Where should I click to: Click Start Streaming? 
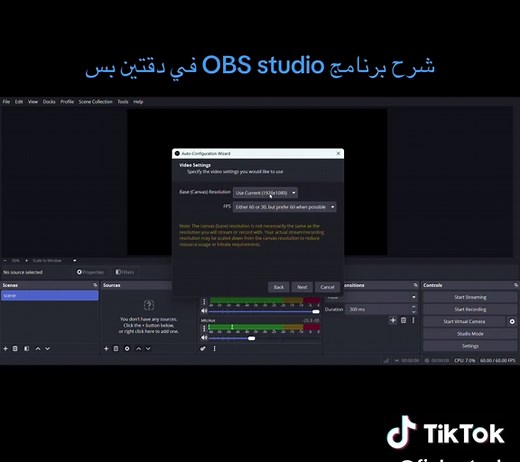(x=470, y=297)
